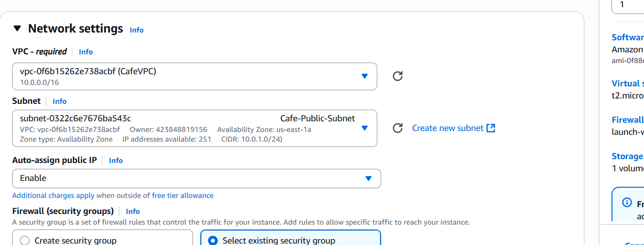Open the Software summary link in sidebar

(x=628, y=37)
